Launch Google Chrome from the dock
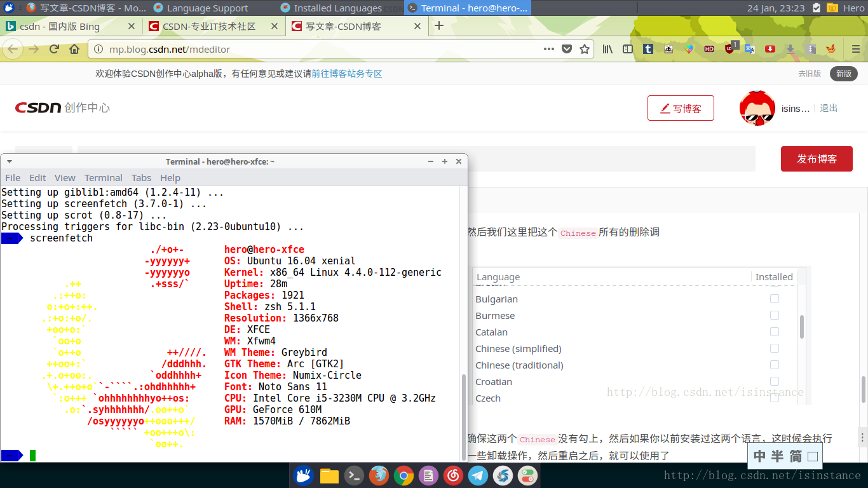868x488 pixels. [403, 475]
